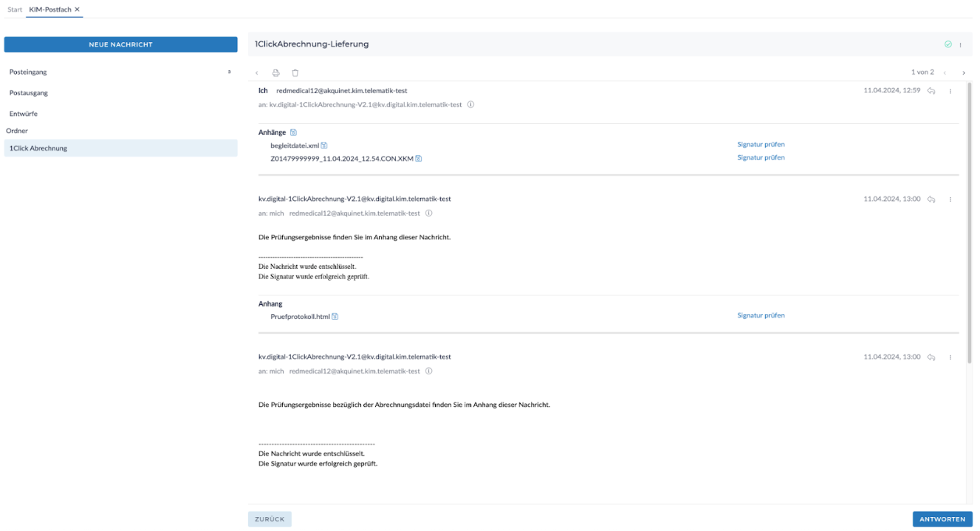This screenshot has width=980, height=531.
Task: Save all attachments icon beside Anhänge
Action: 293,133
